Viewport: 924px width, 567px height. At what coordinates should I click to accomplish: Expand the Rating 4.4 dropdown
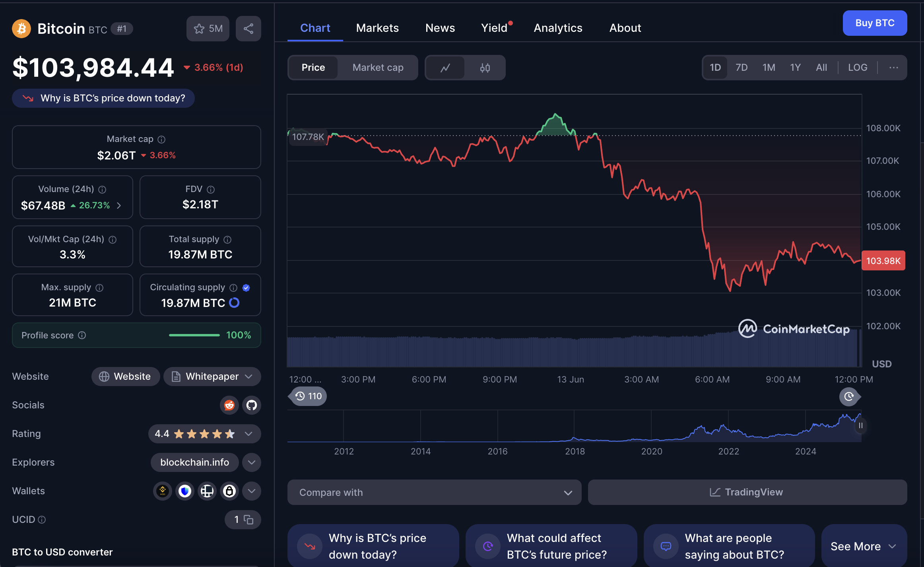click(x=205, y=434)
